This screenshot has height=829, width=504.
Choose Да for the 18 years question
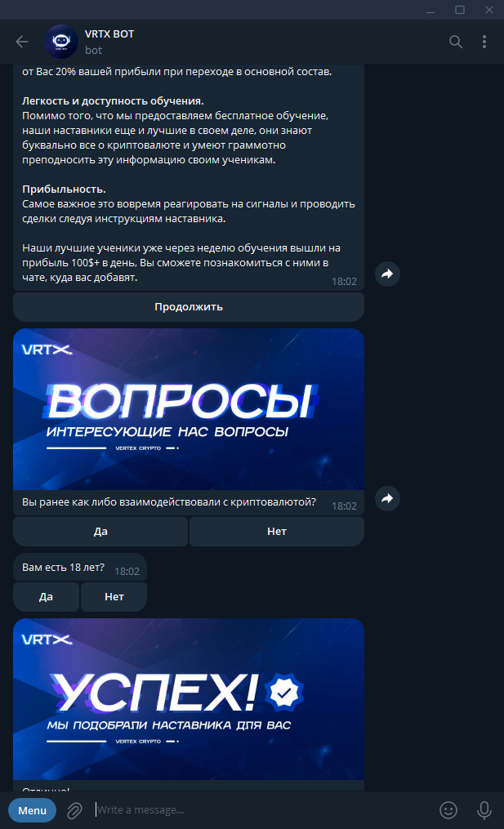[x=46, y=597]
